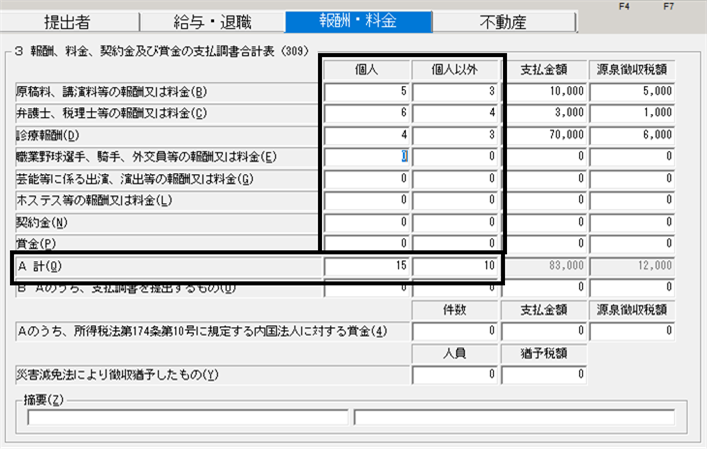Image resolution: width=707 pixels, height=449 pixels.
Task: Click the 猶予税額 column header
Action: 544,353
